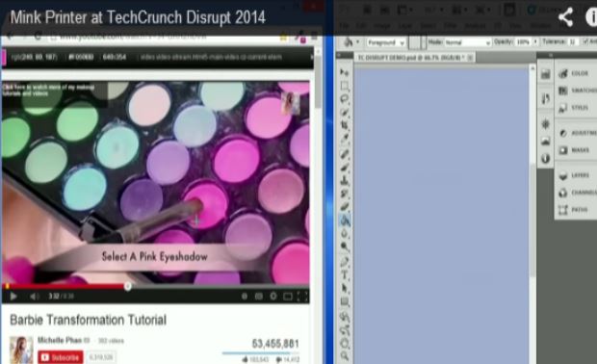Click the info icon on video overlay

point(591,17)
